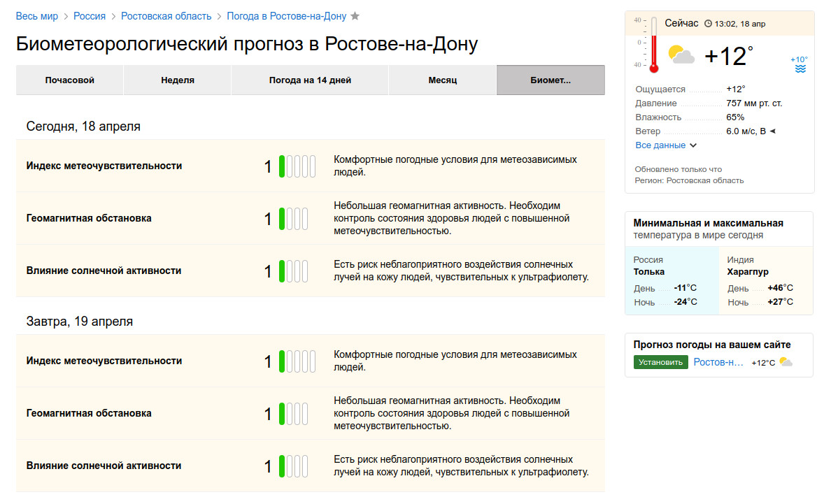This screenshot has width=824, height=504.
Task: Click the Ощущается +12° row
Action: (x=690, y=89)
